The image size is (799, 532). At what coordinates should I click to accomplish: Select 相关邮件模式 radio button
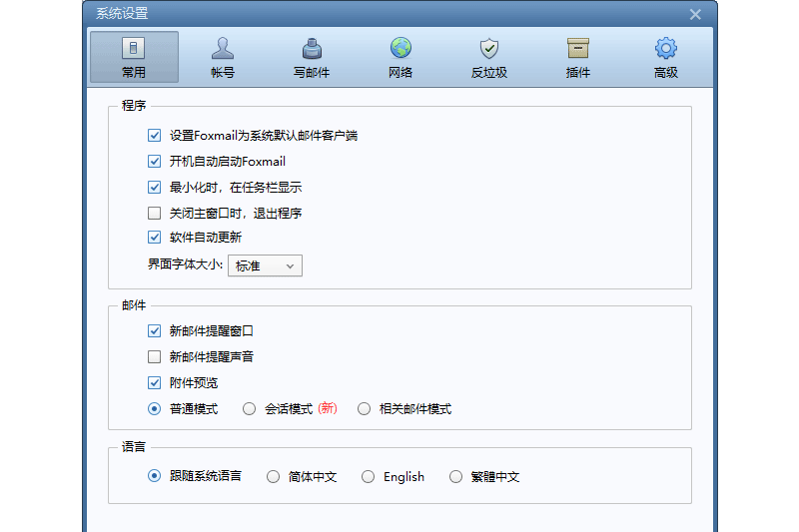coord(364,409)
